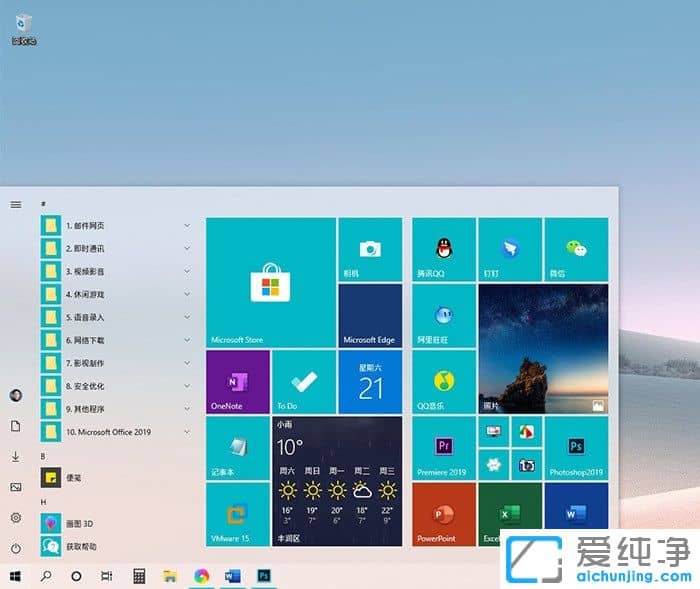Image resolution: width=700 pixels, height=589 pixels.
Task: Open File Explorer from the taskbar
Action: pyautogui.click(x=170, y=576)
